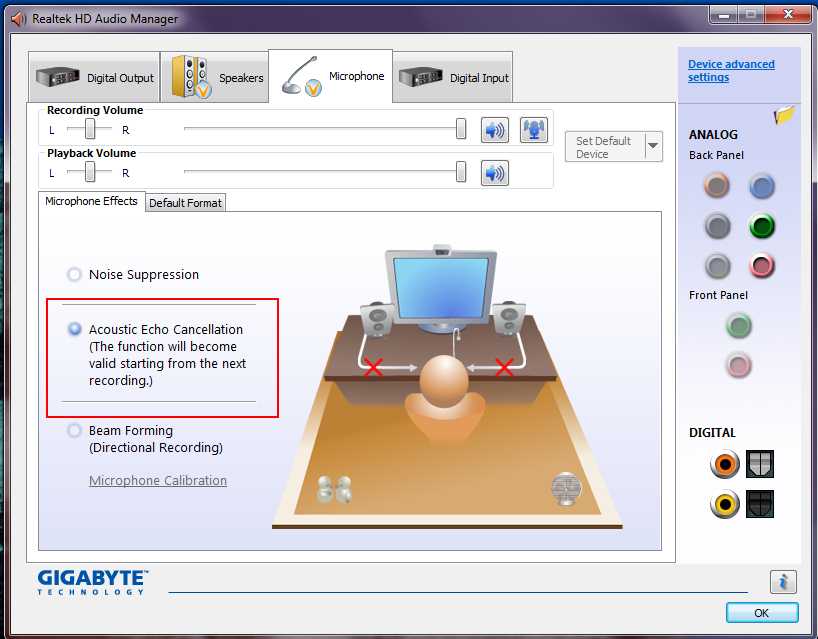The image size is (818, 639).
Task: Click the OK button
Action: [762, 613]
